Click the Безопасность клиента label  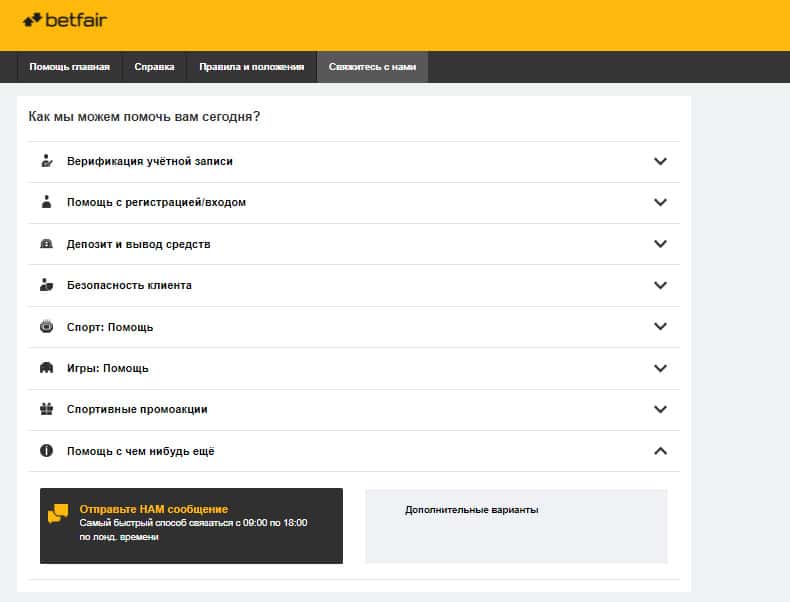pos(129,285)
